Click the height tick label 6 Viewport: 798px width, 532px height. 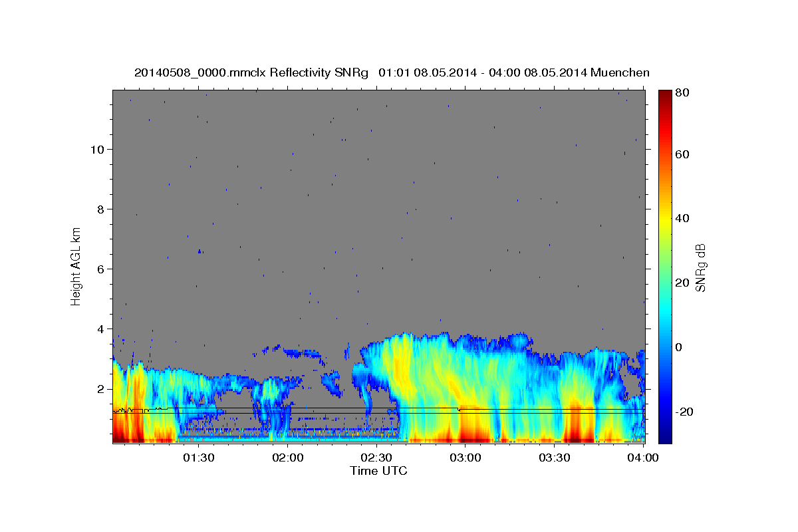coord(100,269)
